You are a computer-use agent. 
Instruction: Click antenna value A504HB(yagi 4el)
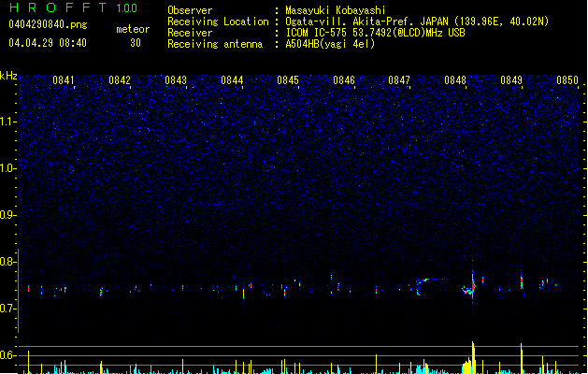330,44
